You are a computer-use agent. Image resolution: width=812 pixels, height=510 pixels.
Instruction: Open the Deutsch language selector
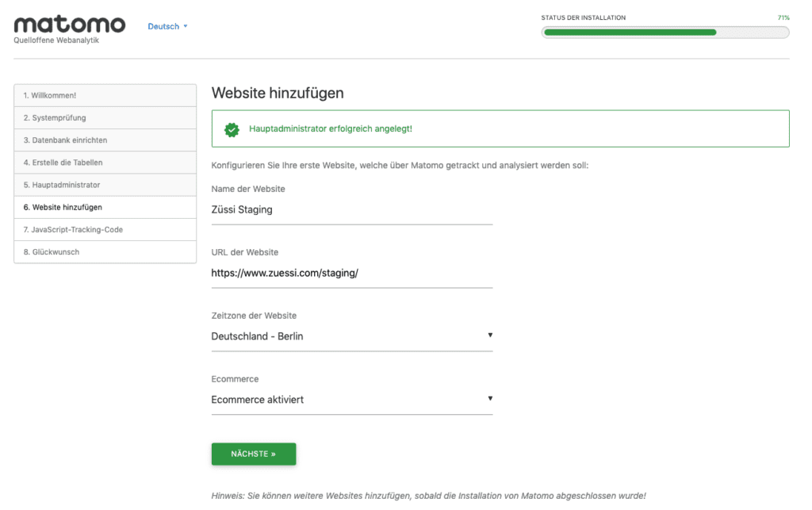[x=167, y=26]
